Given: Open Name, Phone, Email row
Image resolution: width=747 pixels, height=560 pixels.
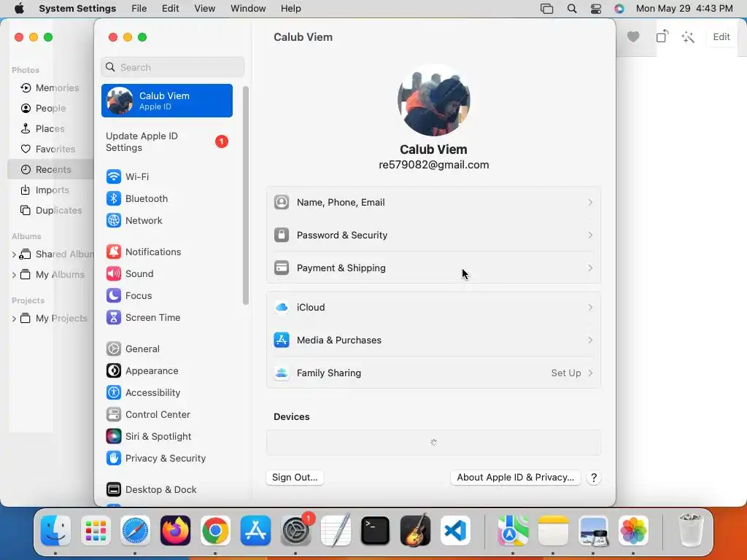Looking at the screenshot, I should (433, 203).
